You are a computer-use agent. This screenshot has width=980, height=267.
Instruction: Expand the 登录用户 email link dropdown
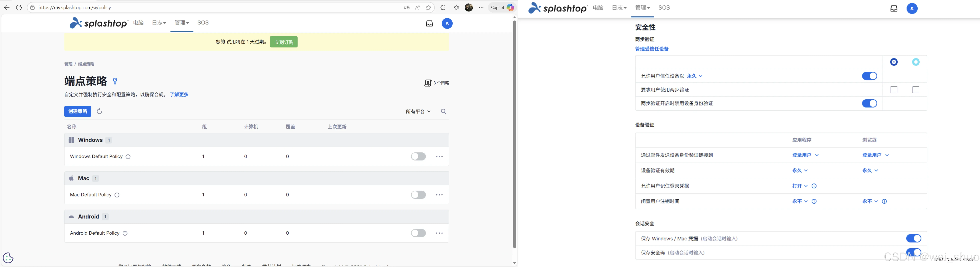805,155
